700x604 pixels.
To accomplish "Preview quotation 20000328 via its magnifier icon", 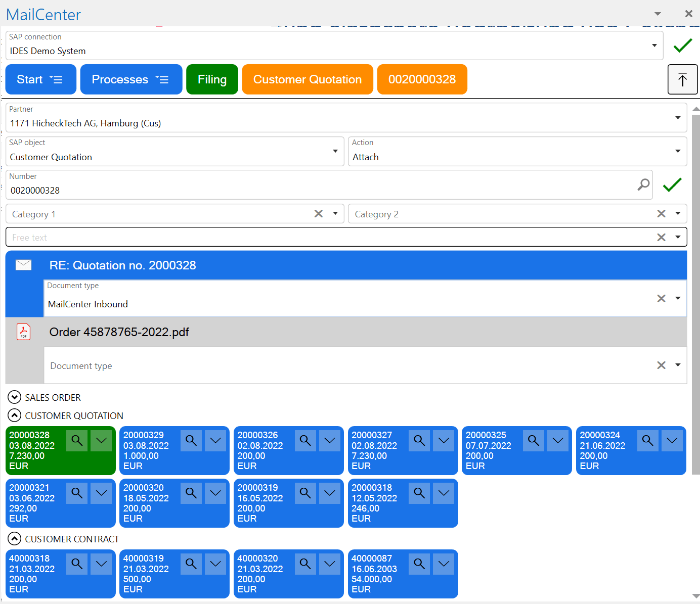I will coord(76,440).
